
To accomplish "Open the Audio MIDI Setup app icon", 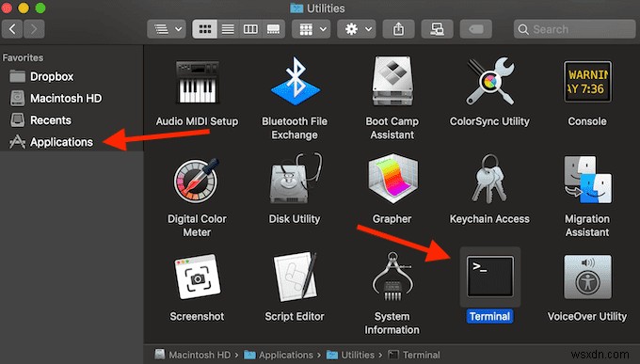I will pos(197,83).
